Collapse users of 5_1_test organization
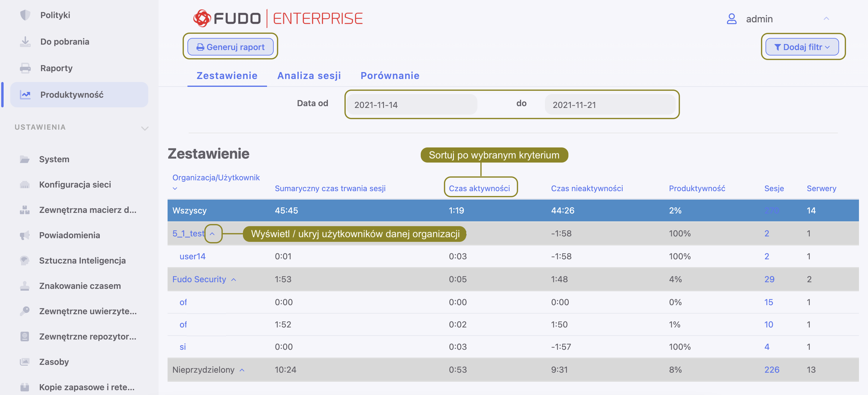 (x=212, y=234)
